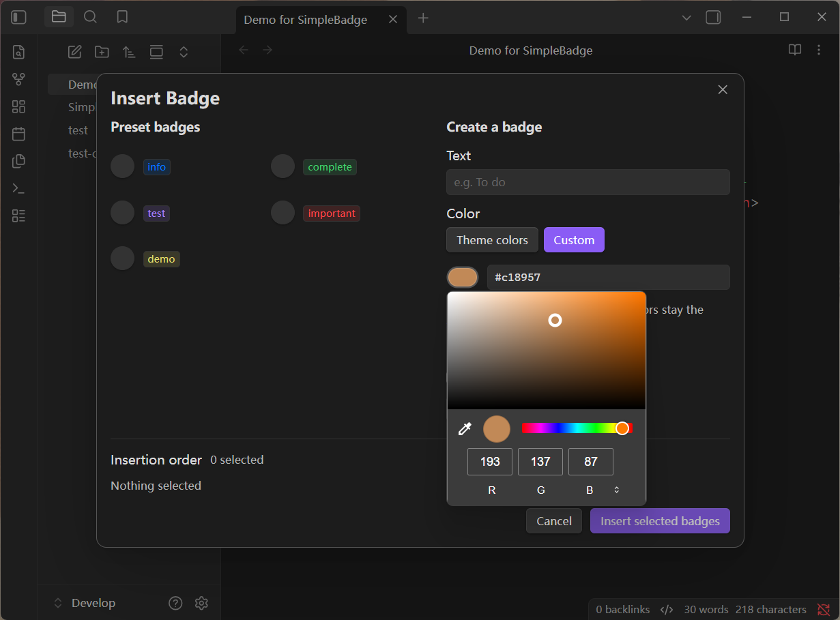Click 0 backlinks in status bar
Image resolution: width=840 pixels, height=620 pixels.
[623, 610]
